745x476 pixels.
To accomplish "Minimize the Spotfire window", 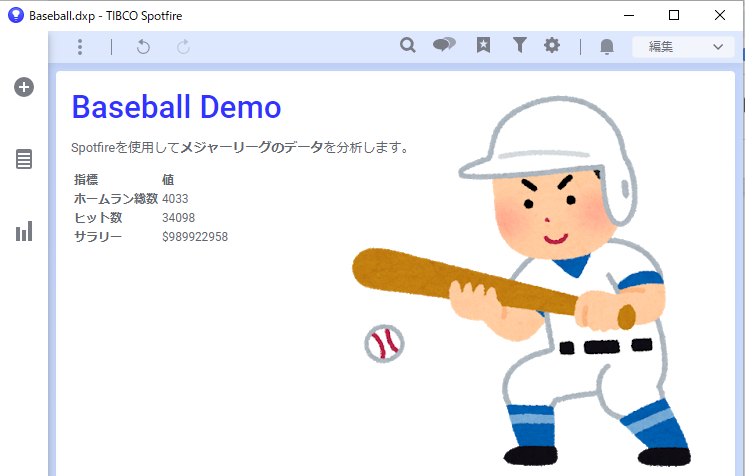I will [629, 15].
